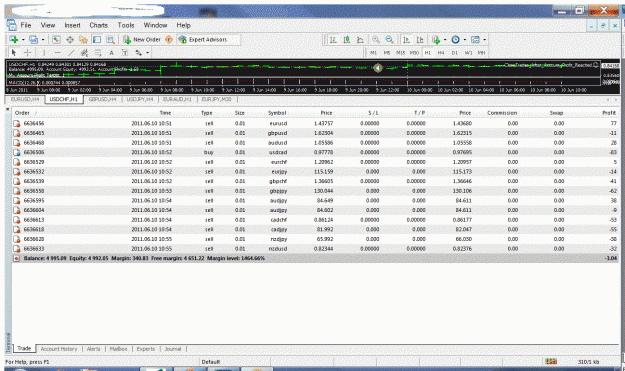
Task: Open the Journal terminal tab
Action: (x=173, y=349)
